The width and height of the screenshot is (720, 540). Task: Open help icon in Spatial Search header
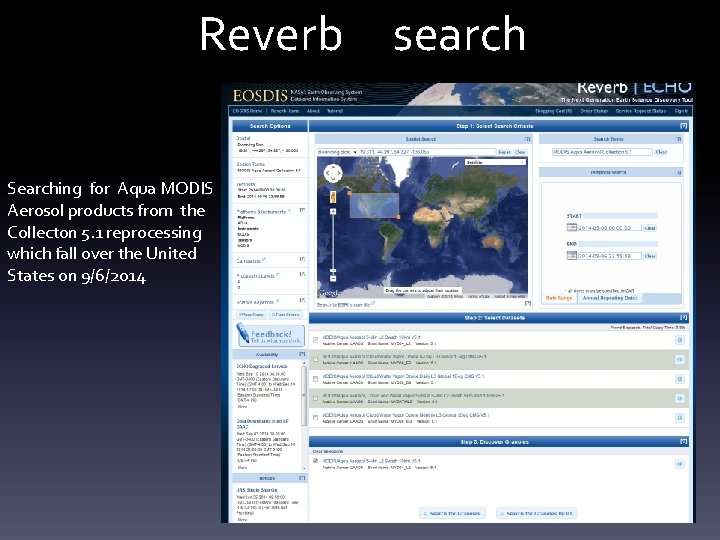tap(528, 139)
